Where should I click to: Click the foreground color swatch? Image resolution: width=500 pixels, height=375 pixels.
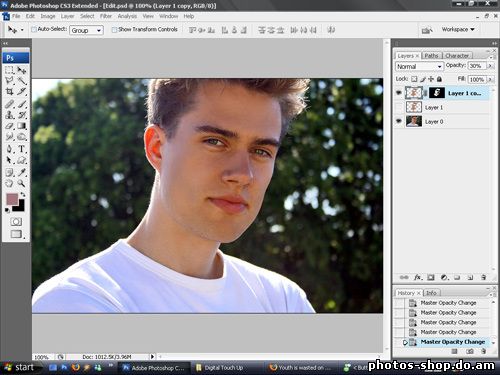[12, 199]
